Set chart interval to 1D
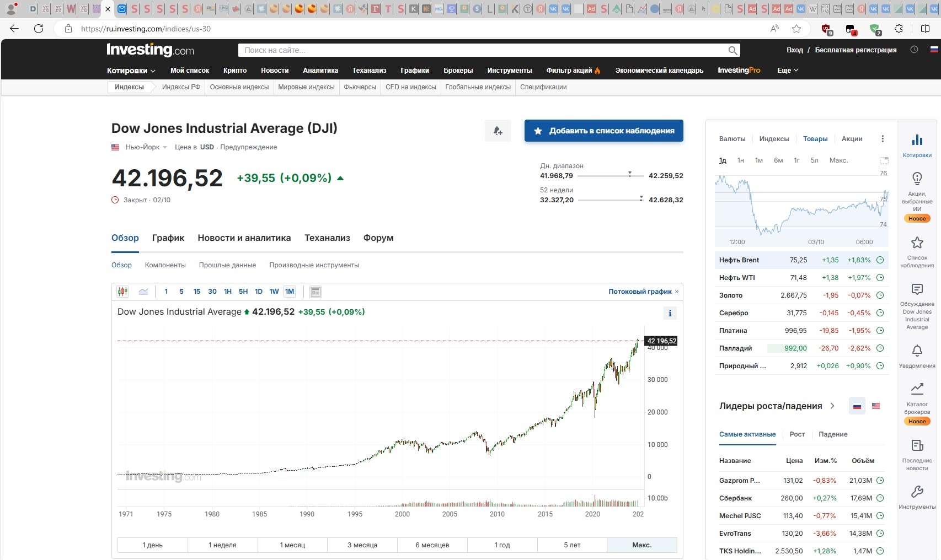This screenshot has height=560, width=941. [x=259, y=292]
